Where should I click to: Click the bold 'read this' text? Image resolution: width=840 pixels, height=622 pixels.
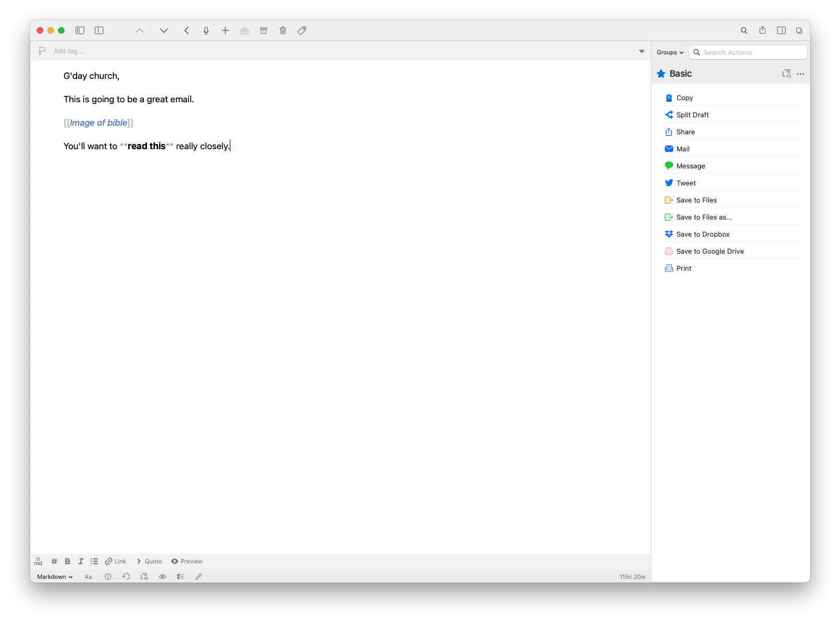pos(146,146)
